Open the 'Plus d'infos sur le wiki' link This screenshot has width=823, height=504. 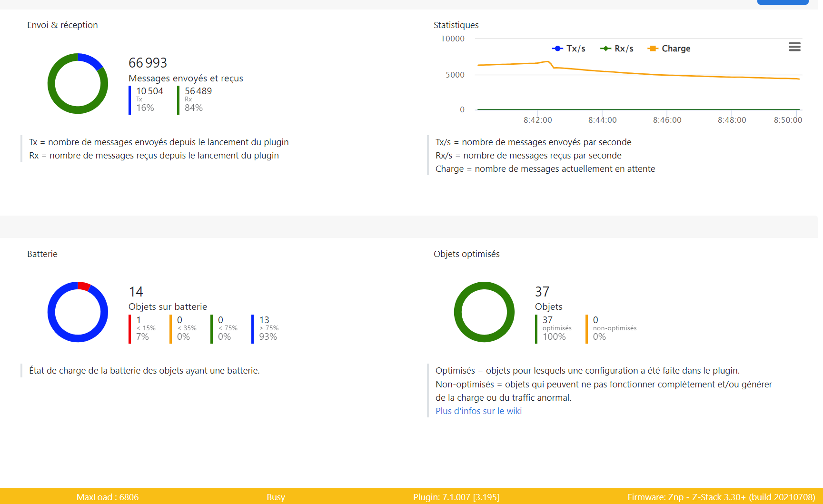pos(478,411)
